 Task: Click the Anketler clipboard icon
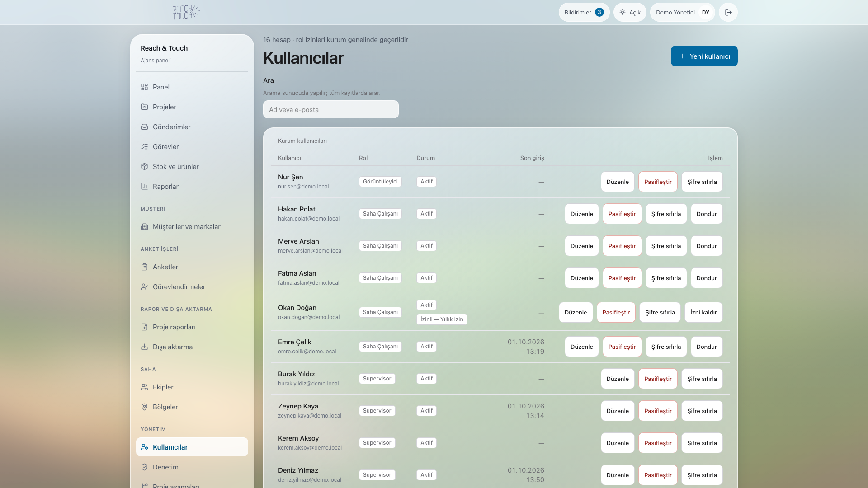pos(144,267)
